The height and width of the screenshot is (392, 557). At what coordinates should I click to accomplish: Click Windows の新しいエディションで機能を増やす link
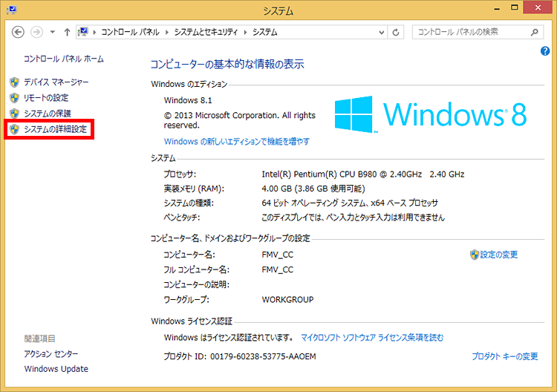[237, 141]
